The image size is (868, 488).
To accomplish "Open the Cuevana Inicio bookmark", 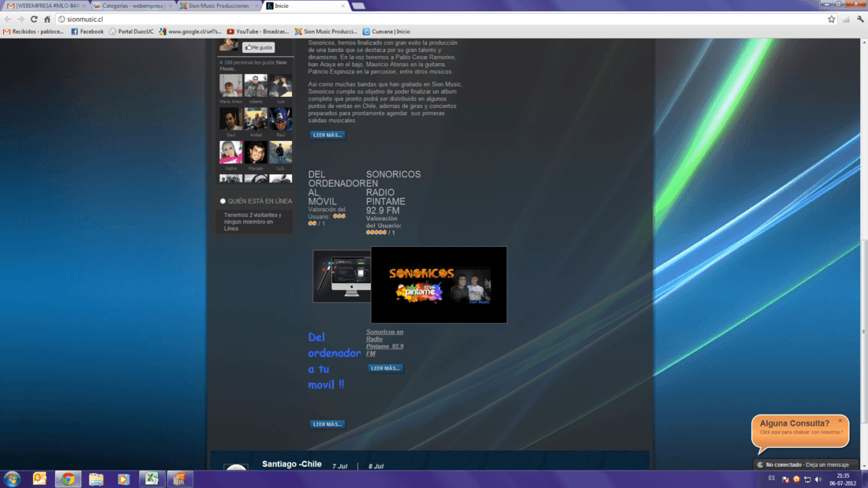I will point(387,32).
